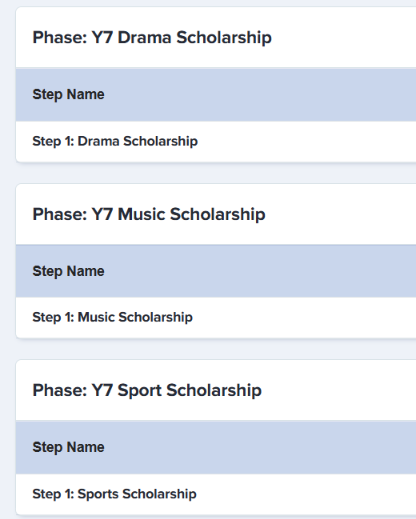
Task: Select the Sports Scholarship step table row
Action: (216, 494)
